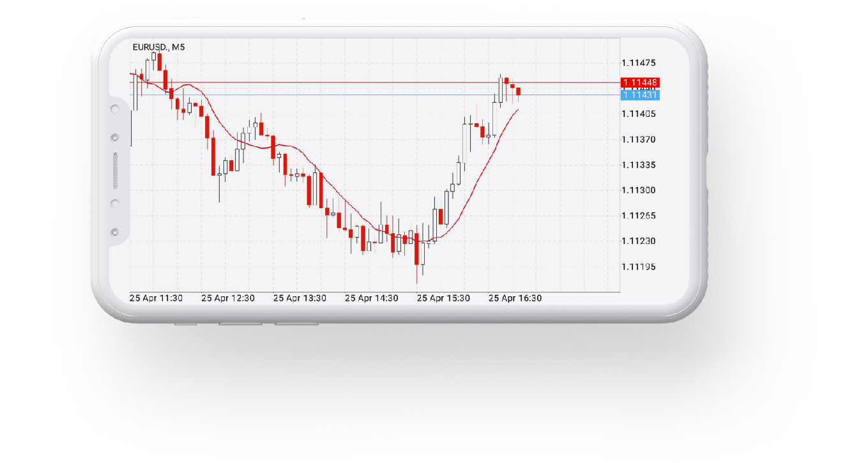Select the red 1.11448 price tag

(x=639, y=82)
